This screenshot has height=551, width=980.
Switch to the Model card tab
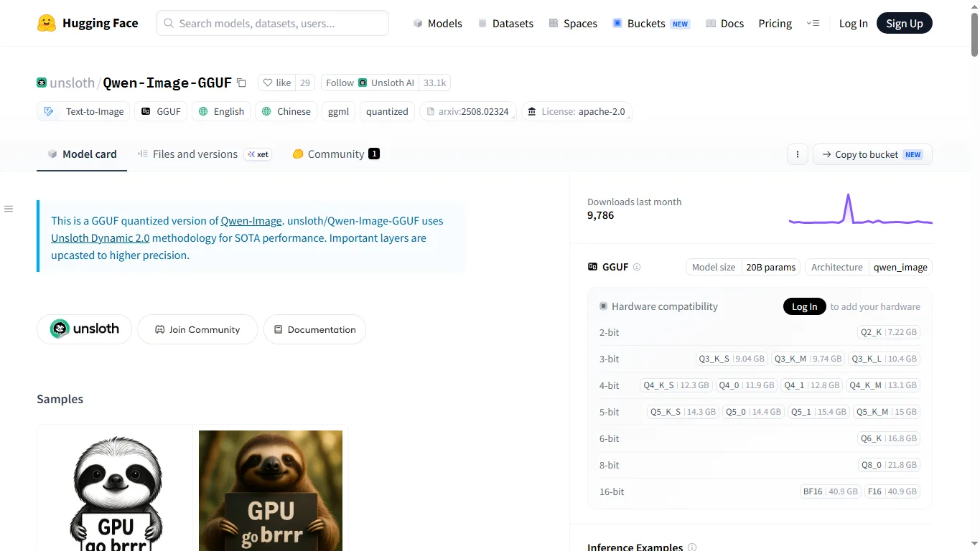[x=82, y=154]
